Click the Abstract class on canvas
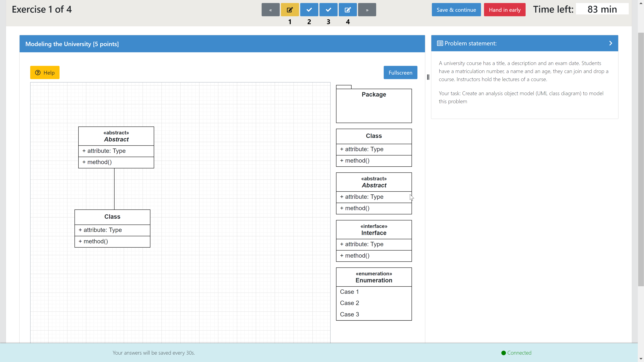Viewport: 644px width, 362px height. tap(116, 136)
